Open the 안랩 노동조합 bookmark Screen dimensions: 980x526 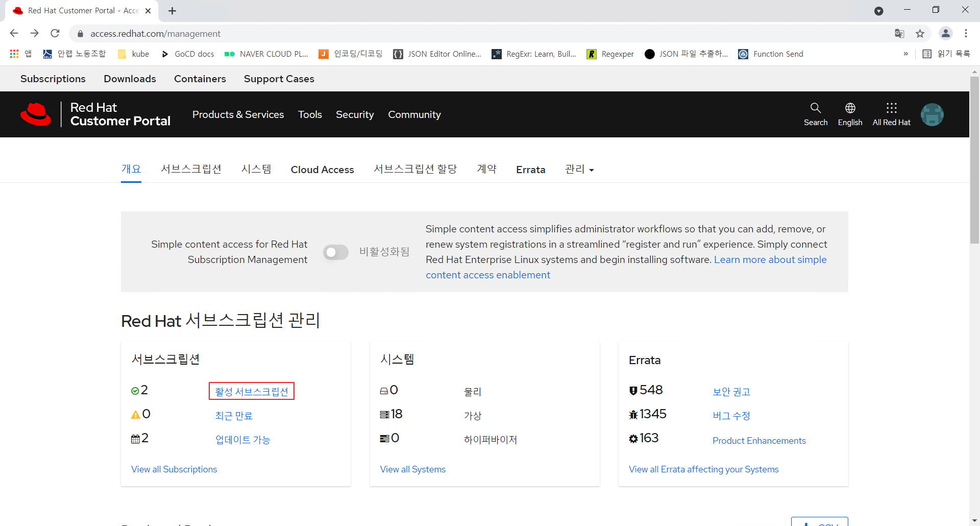[x=75, y=54]
